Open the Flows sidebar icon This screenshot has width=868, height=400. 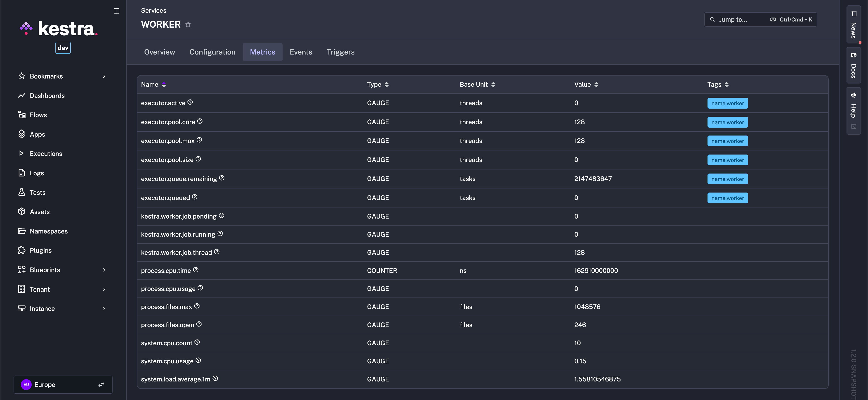21,115
